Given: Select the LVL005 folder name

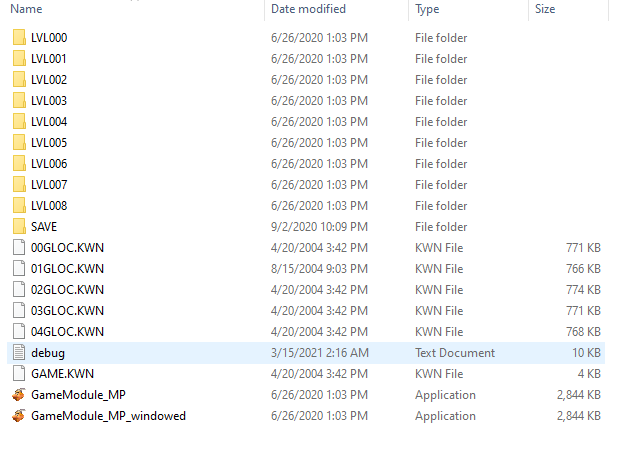Looking at the screenshot, I should coord(49,143).
